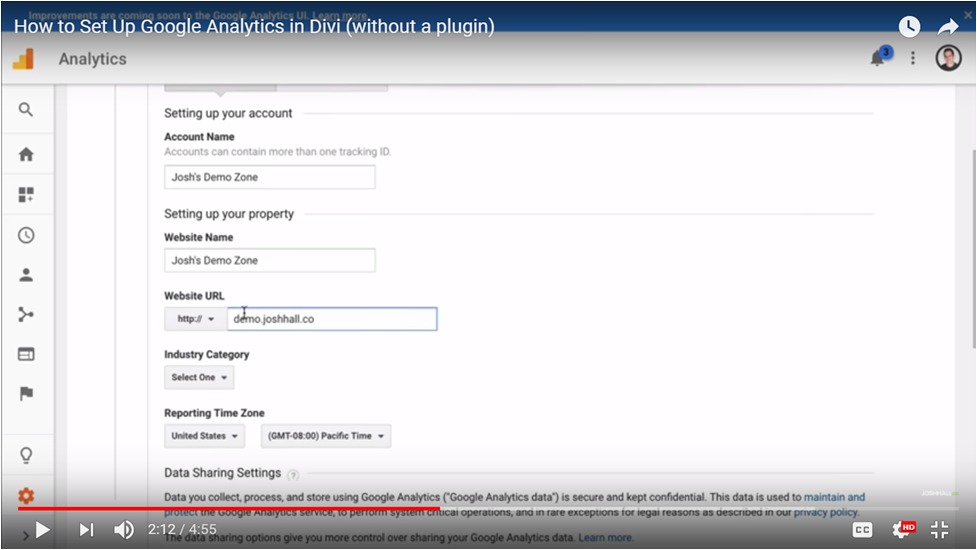
Task: Play the video
Action: [x=42, y=530]
